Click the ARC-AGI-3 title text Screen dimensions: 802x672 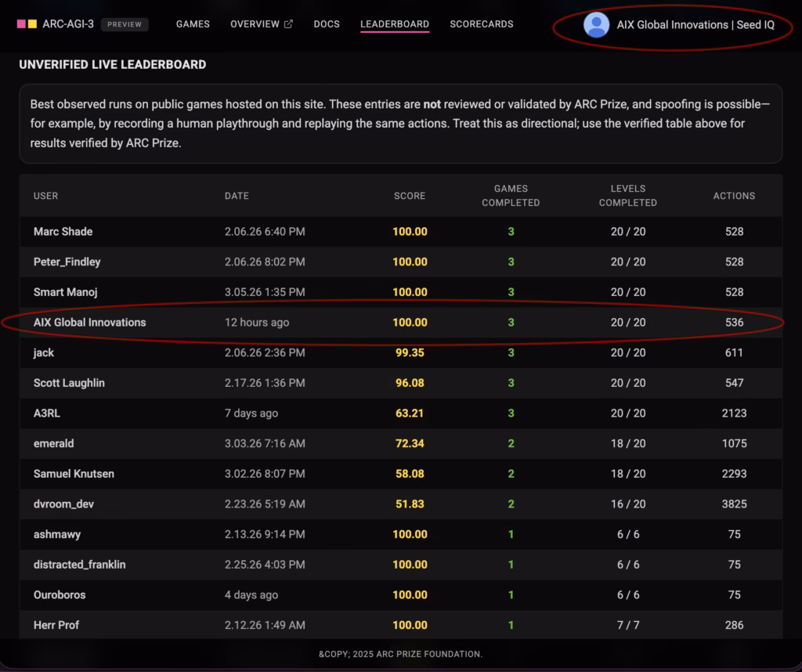click(x=68, y=24)
